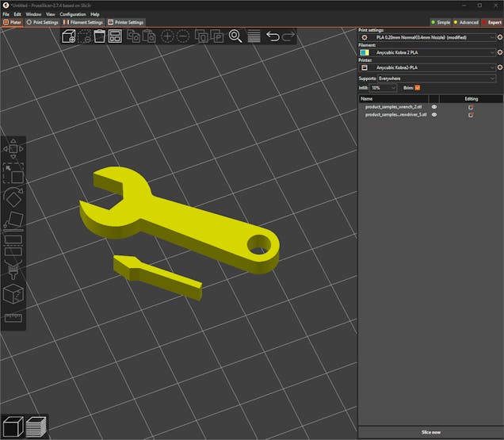Select the wrench STL in object list
Image resolution: width=504 pixels, height=440 pixels.
point(393,107)
